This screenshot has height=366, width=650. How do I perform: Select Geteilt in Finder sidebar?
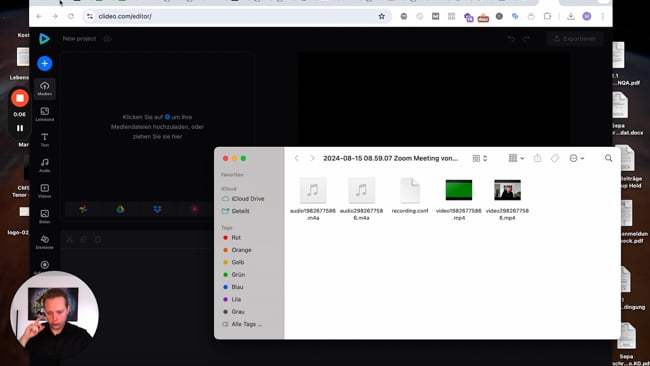(x=236, y=211)
